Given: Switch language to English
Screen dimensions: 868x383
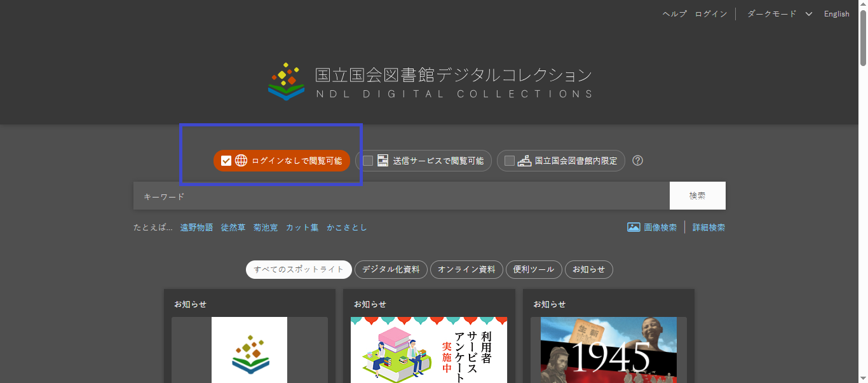Looking at the screenshot, I should 837,14.
